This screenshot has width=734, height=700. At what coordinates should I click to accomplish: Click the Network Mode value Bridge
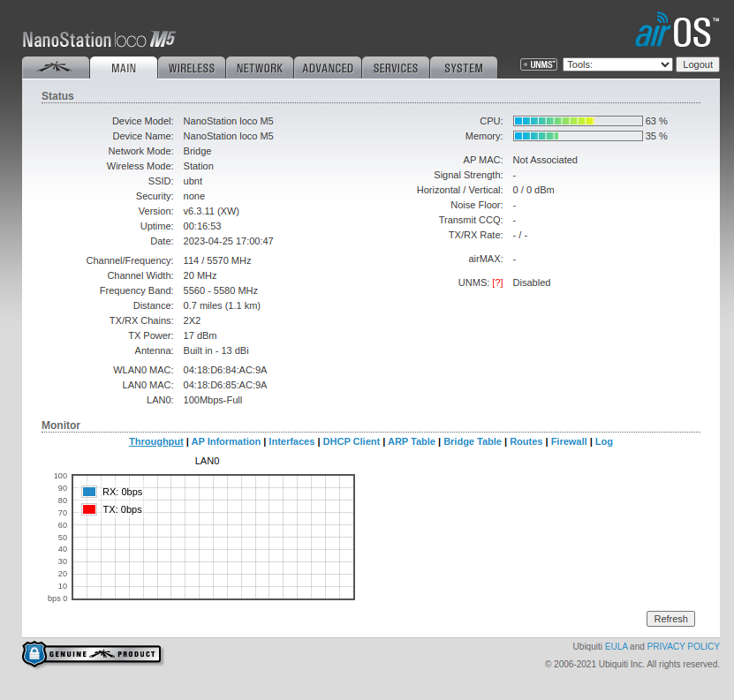(197, 151)
